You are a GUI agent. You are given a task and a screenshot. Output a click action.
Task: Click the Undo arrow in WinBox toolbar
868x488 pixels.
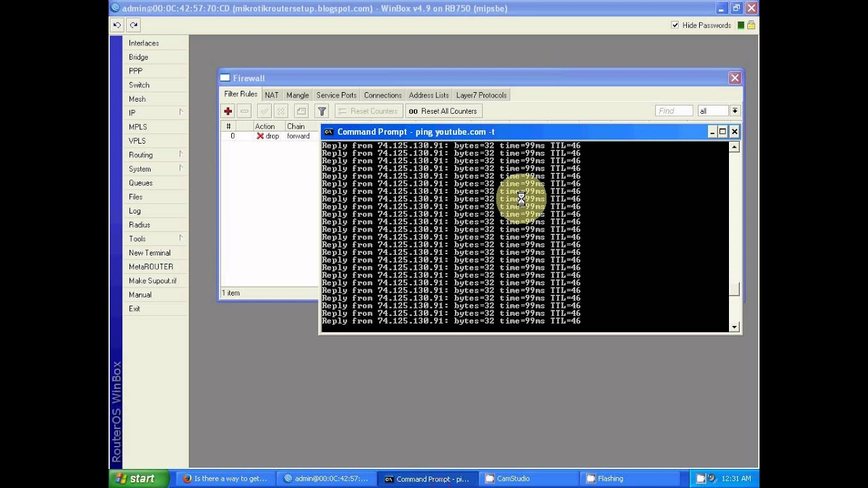click(117, 25)
